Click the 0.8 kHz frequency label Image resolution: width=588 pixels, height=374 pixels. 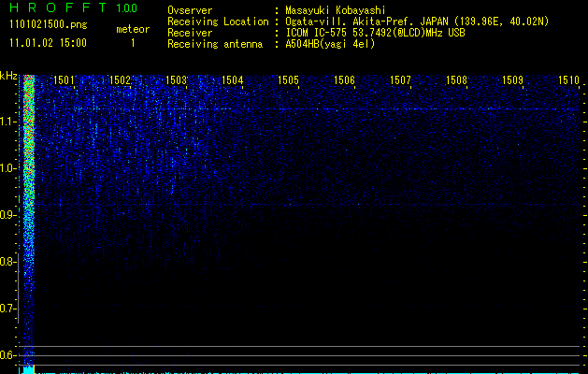(7, 262)
